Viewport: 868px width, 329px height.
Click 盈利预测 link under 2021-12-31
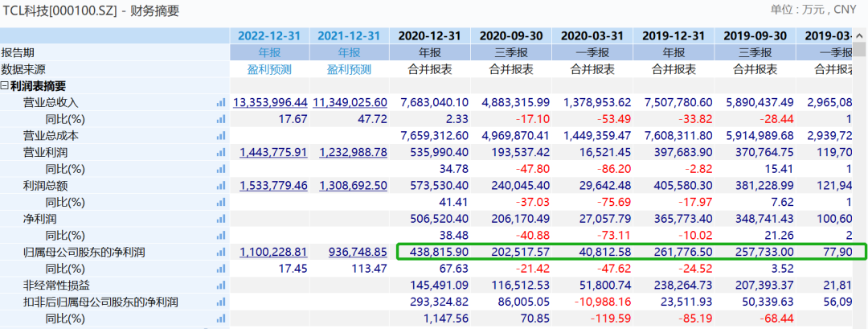click(350, 70)
